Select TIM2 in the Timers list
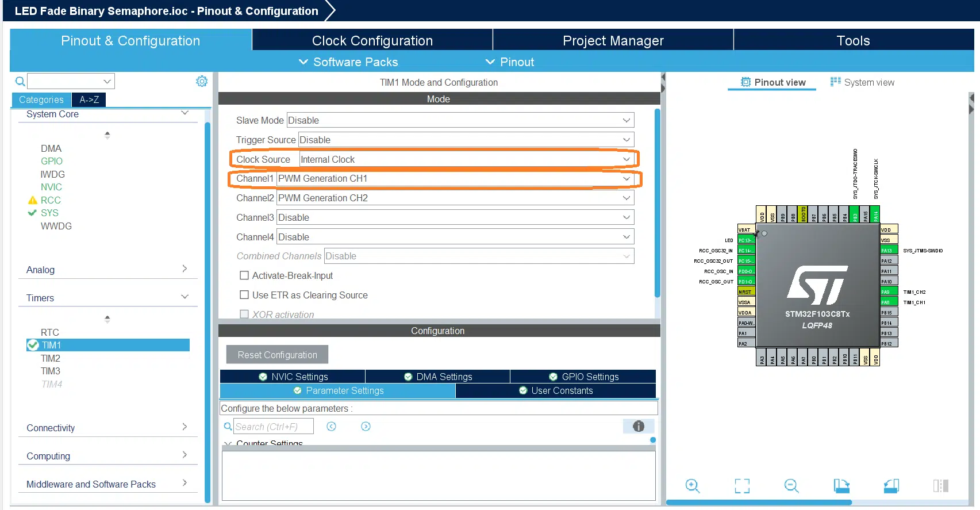 pos(51,358)
